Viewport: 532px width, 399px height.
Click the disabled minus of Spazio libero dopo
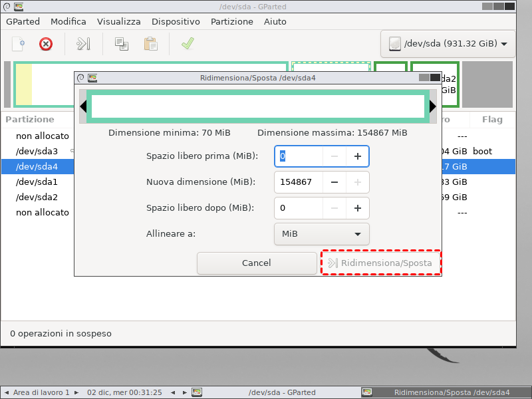tap(334, 208)
